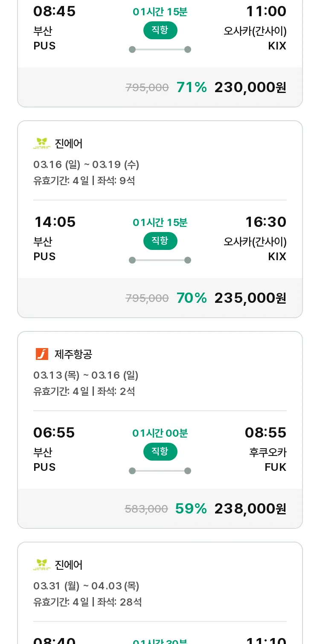
Task: Tap the crossed-out 583,000 original price
Action: pyautogui.click(x=146, y=509)
